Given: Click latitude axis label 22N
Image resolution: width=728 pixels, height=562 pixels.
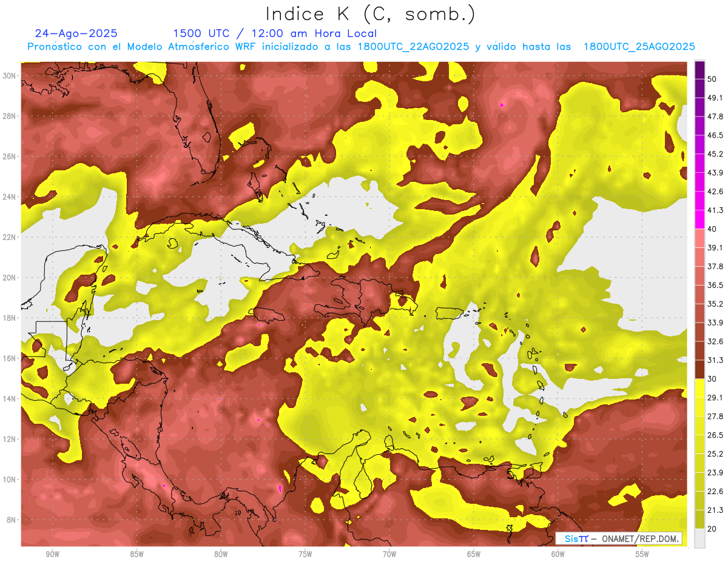Looking at the screenshot, I should (9, 237).
